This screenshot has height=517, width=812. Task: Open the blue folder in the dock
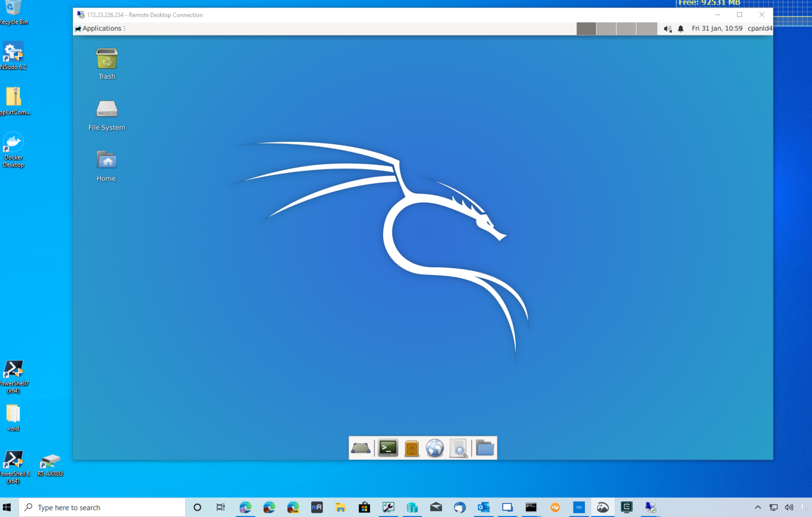[x=484, y=448]
